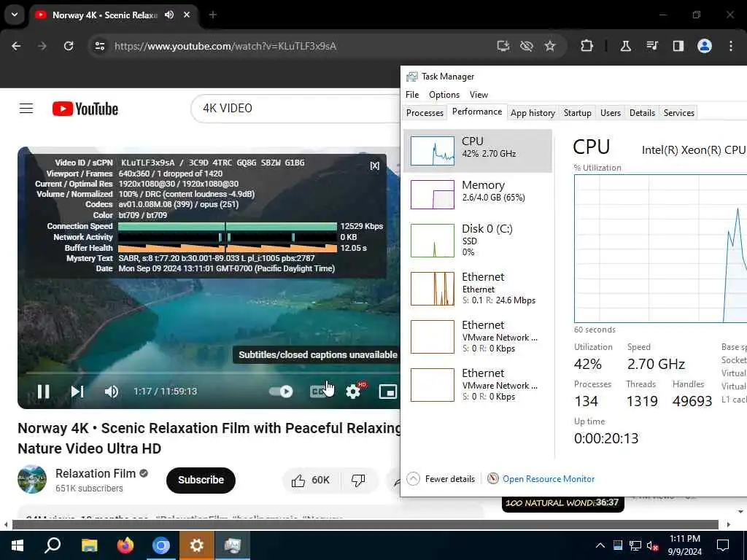
Task: Click the crossed-eye tracking protection icon
Action: [527, 46]
